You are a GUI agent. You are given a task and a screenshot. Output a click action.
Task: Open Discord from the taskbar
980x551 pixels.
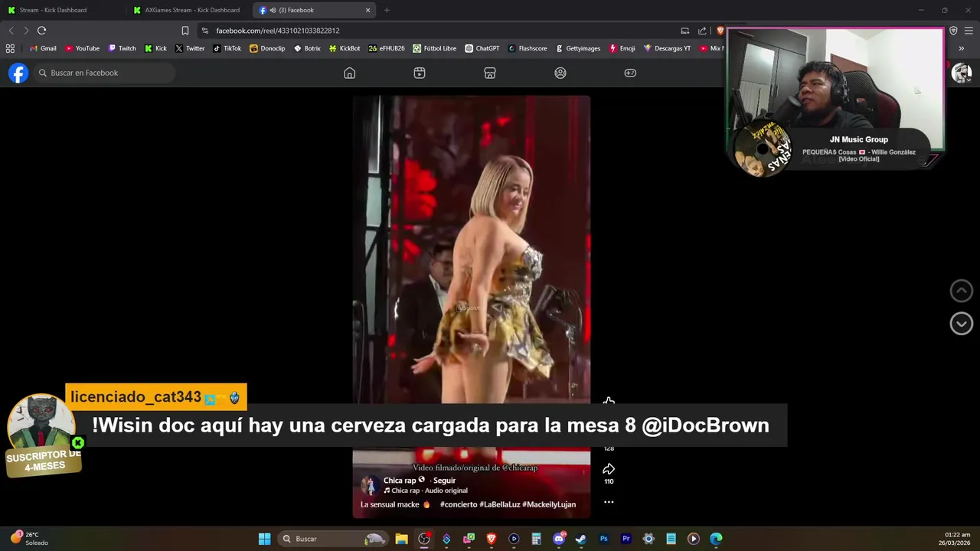(558, 539)
